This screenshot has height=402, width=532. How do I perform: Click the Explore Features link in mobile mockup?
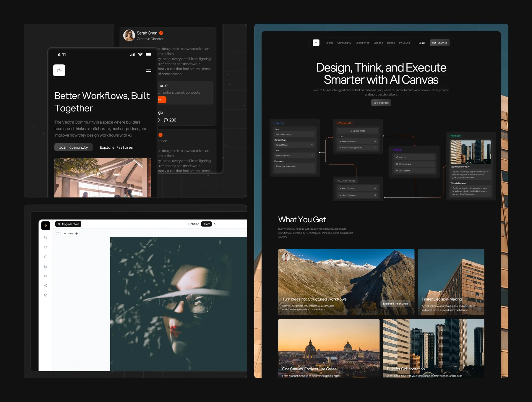click(x=116, y=147)
